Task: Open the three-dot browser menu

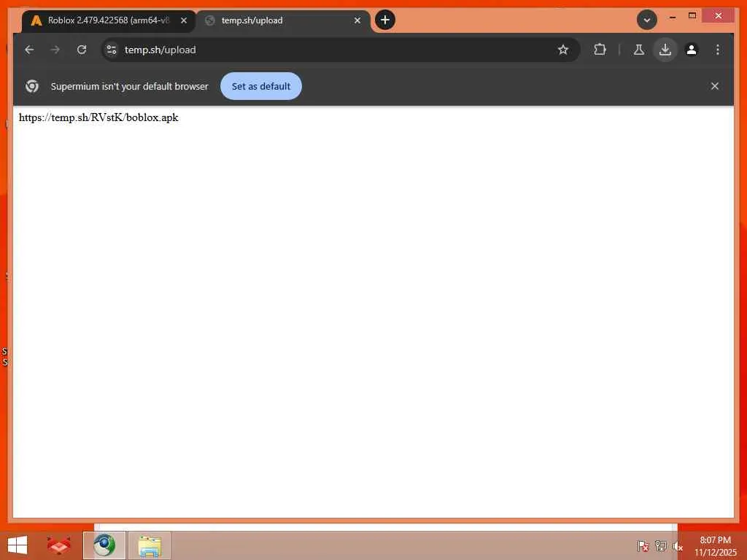Action: (x=718, y=50)
